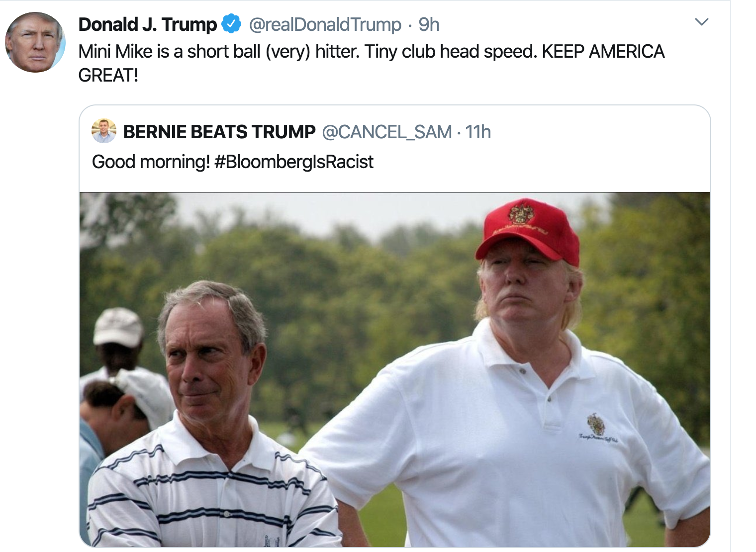The image size is (756, 552).
Task: Open the Donald J. Trump display name
Action: [x=148, y=24]
